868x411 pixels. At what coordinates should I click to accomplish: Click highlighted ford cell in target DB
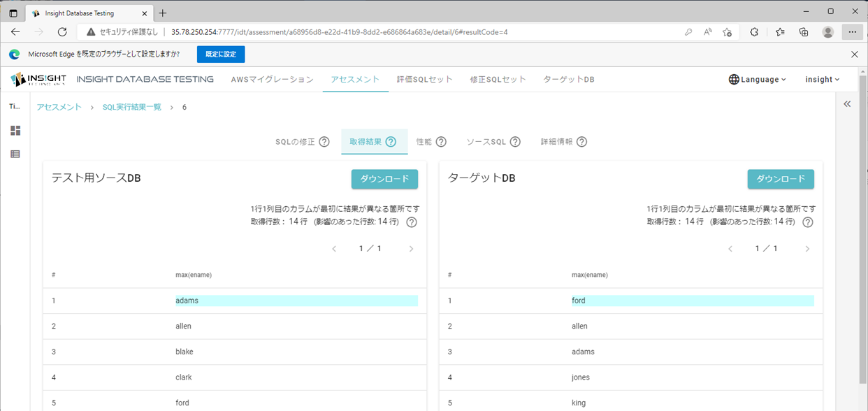pyautogui.click(x=693, y=301)
